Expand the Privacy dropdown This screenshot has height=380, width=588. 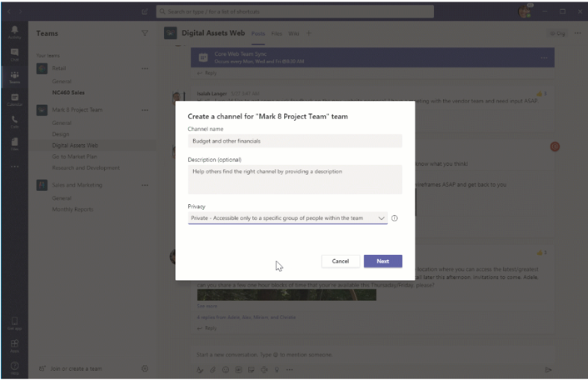tap(287, 218)
